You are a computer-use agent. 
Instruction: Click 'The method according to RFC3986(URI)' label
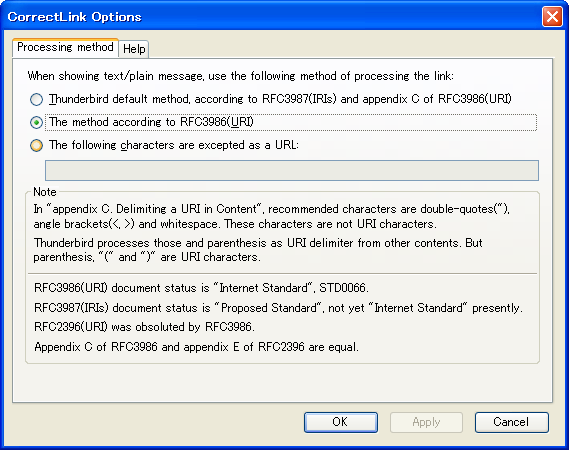point(151,122)
